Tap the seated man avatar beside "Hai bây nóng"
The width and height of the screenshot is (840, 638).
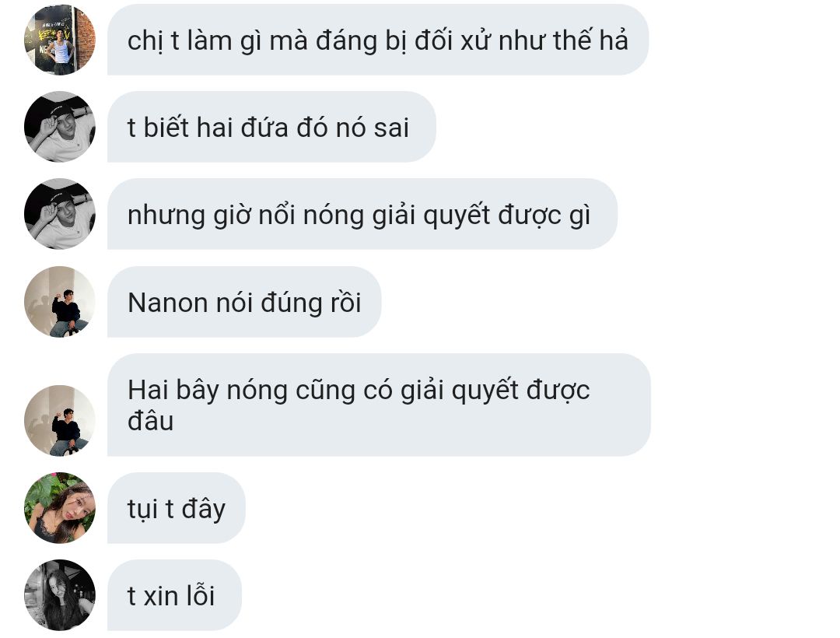(x=59, y=420)
